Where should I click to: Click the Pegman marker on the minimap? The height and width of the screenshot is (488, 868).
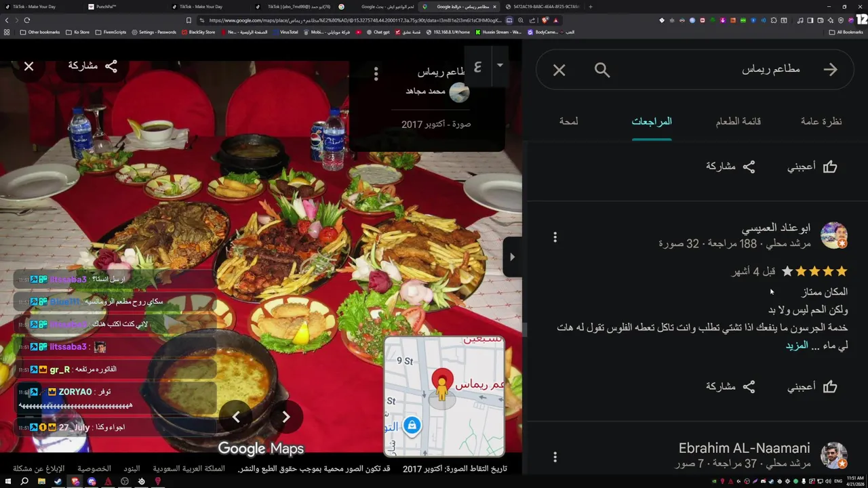442,388
